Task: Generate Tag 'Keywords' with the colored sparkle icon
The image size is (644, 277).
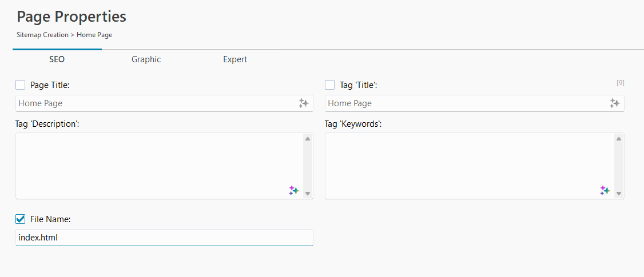Action: coord(605,191)
